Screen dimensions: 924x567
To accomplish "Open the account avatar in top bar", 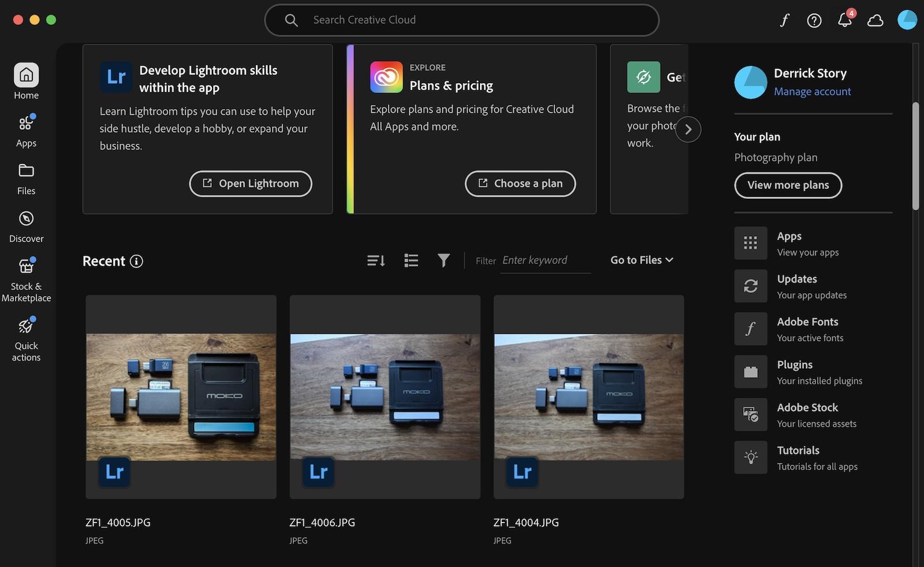I will point(907,20).
